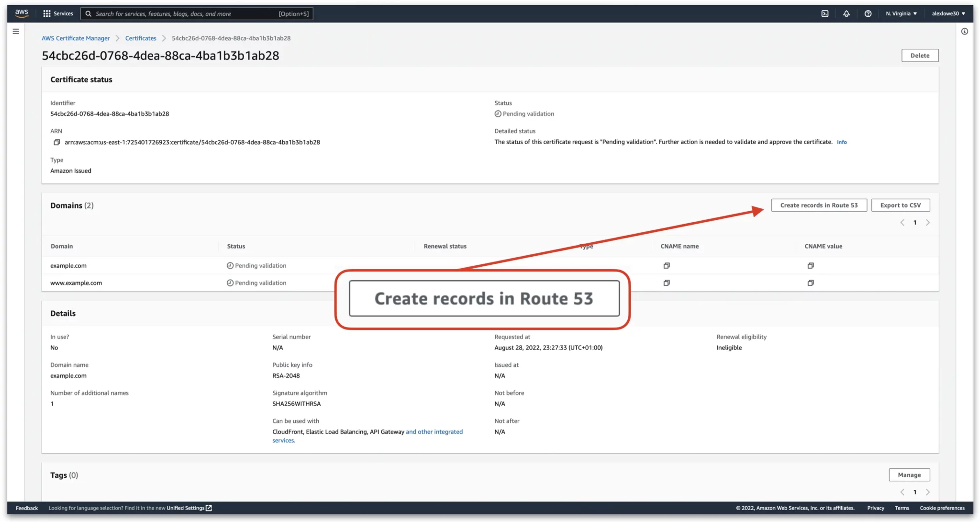Go to Certificates breadcrumb
This screenshot has width=980, height=522.
click(141, 38)
